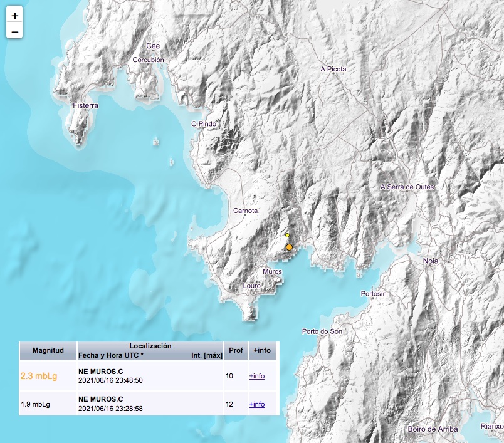The height and width of the screenshot is (443, 504).
Task: Select the 2.3 mbLg magnitude value
Action: (x=39, y=376)
